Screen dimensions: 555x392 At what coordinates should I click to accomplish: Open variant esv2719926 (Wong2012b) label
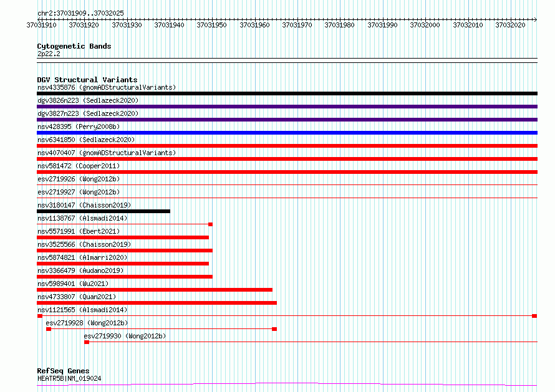(79, 179)
